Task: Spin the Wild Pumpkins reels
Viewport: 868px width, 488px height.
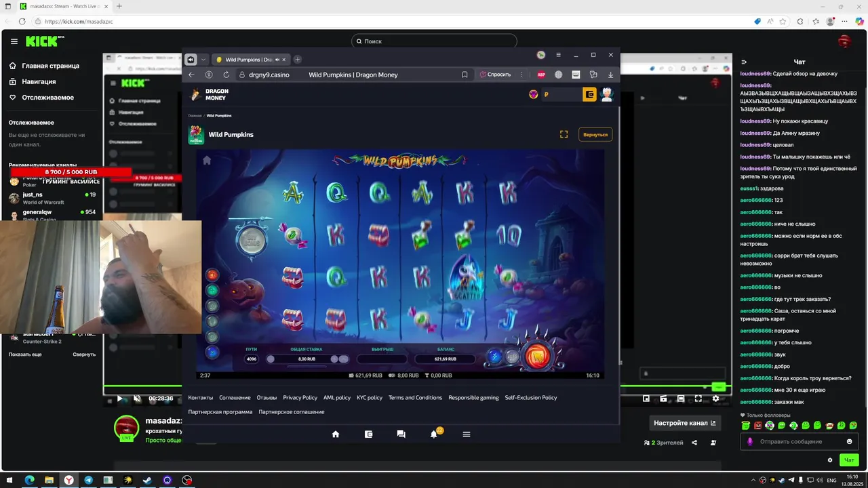Action: 536,357
